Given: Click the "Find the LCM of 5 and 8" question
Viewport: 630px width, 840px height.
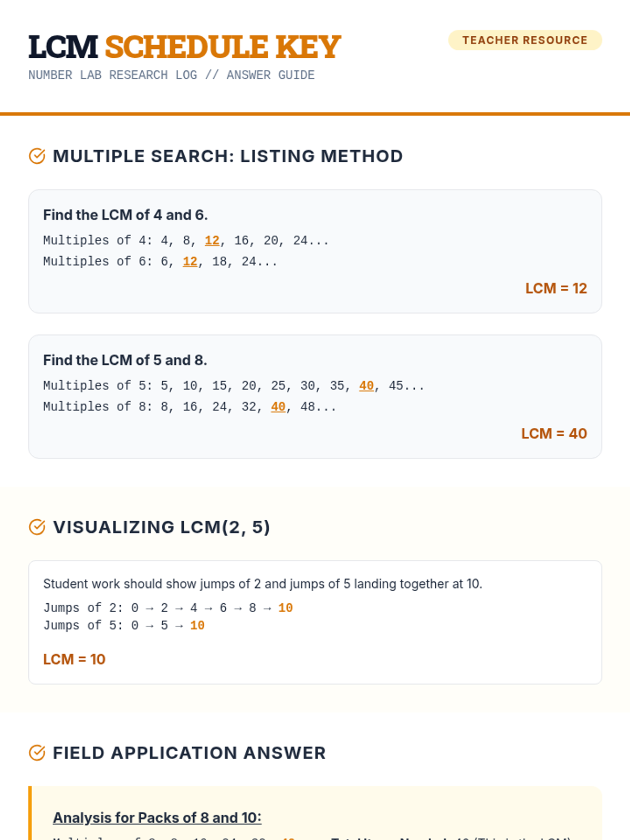Looking at the screenshot, I should 125,360.
